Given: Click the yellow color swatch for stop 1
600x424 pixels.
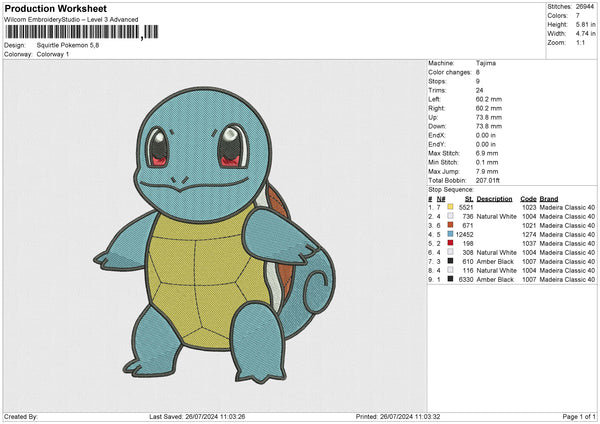Looking at the screenshot, I should click(x=451, y=206).
